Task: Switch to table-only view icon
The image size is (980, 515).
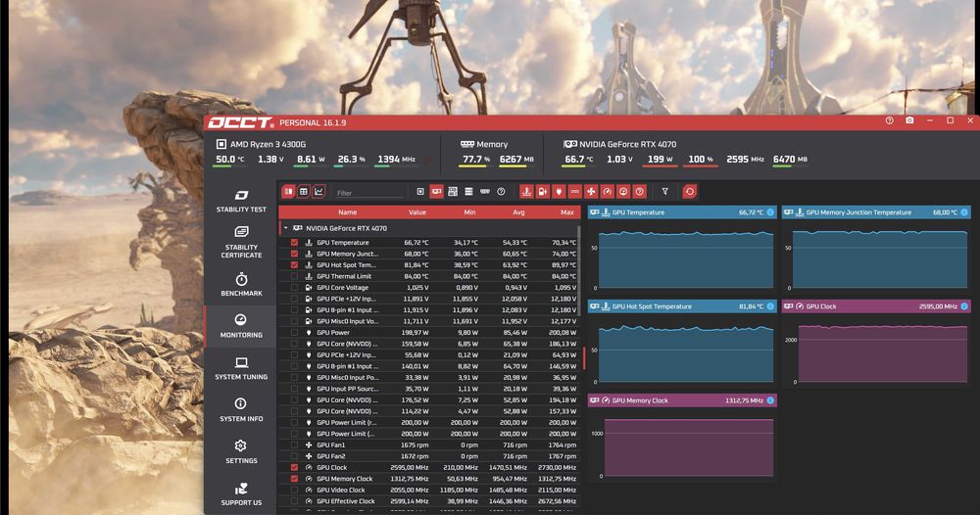Action: tap(304, 192)
